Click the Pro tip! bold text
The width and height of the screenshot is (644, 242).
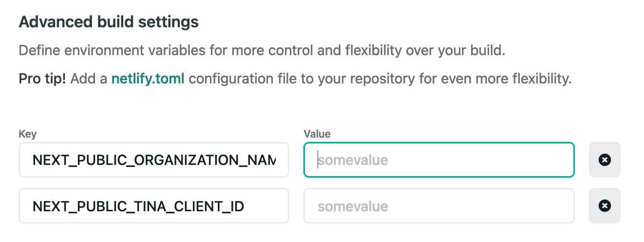click(x=42, y=79)
